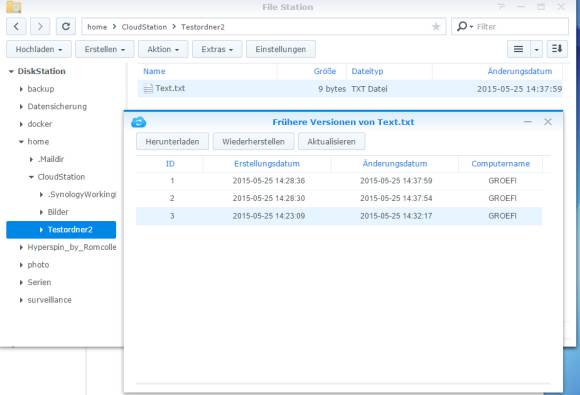
Task: Refresh the folder with the reload icon
Action: click(66, 27)
